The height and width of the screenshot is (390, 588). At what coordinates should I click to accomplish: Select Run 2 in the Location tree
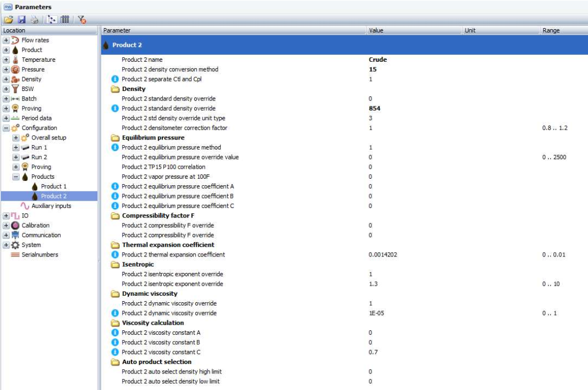click(x=39, y=157)
